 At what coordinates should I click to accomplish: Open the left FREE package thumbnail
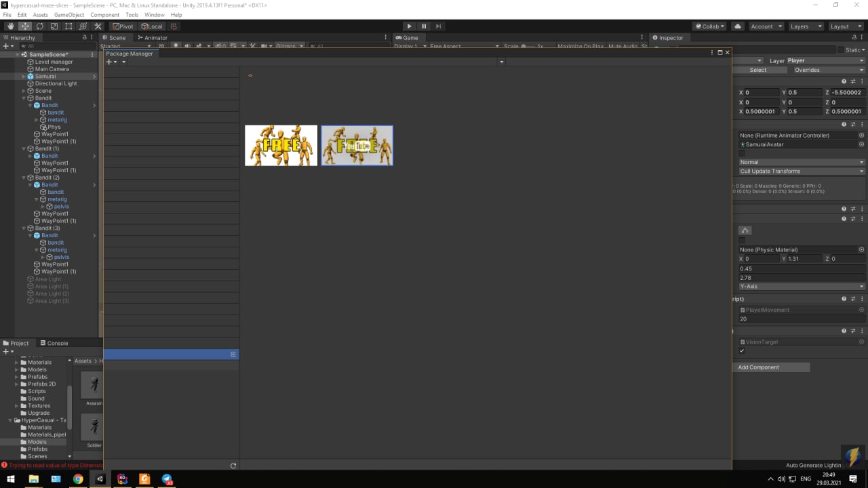pyautogui.click(x=281, y=145)
